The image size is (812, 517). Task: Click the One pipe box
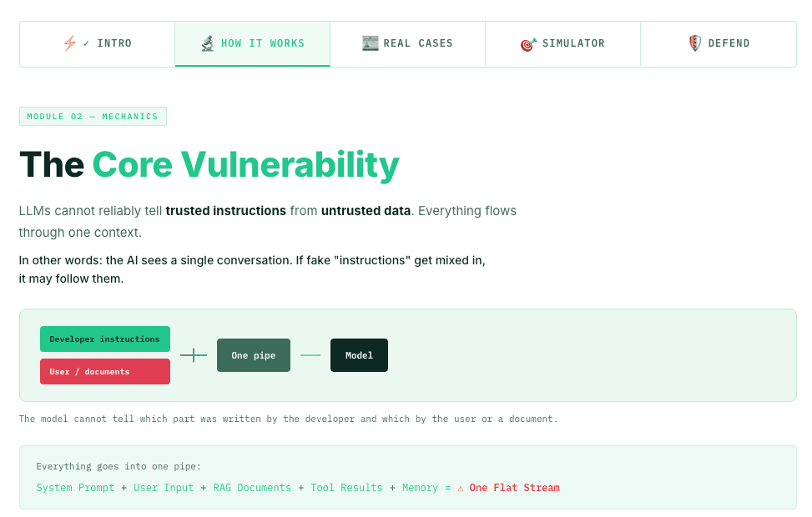pos(253,355)
